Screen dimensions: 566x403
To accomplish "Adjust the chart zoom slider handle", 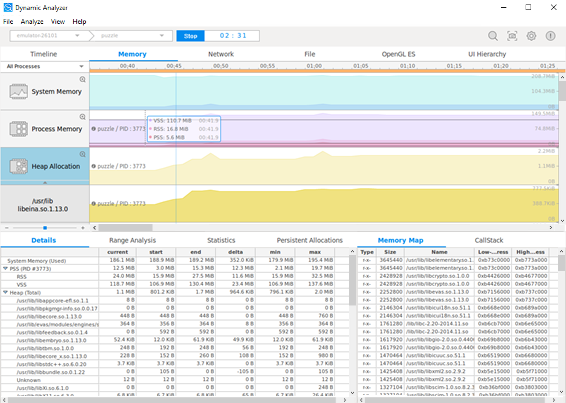I will [x=45, y=228].
